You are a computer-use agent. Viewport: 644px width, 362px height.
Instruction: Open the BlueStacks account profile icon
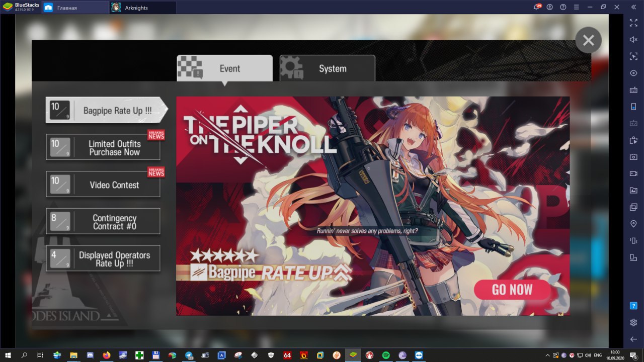coord(550,7)
